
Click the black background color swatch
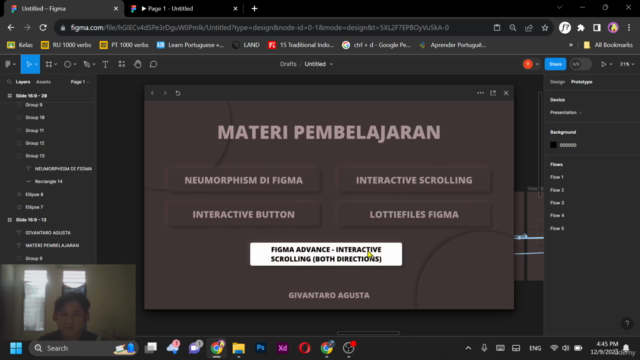click(x=553, y=145)
